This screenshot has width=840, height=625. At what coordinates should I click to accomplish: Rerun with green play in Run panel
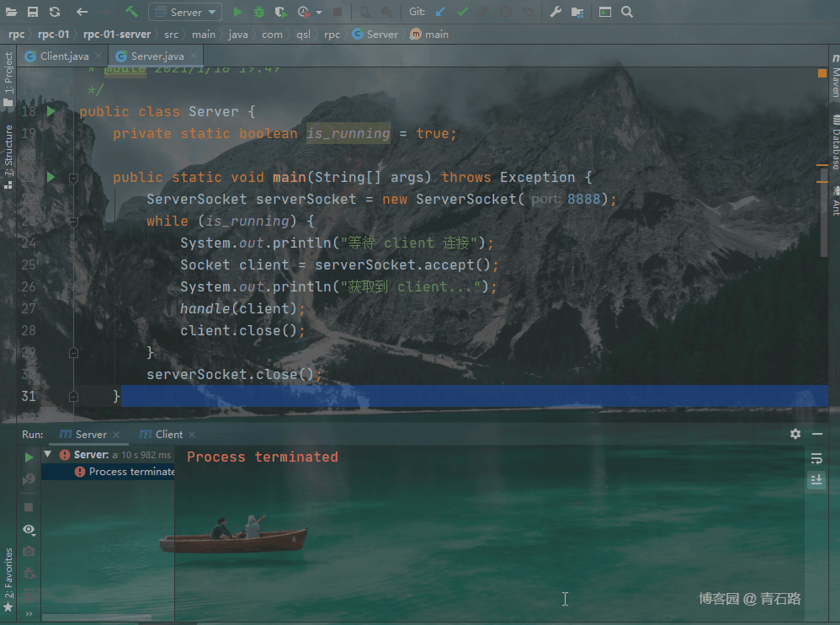pyautogui.click(x=29, y=457)
